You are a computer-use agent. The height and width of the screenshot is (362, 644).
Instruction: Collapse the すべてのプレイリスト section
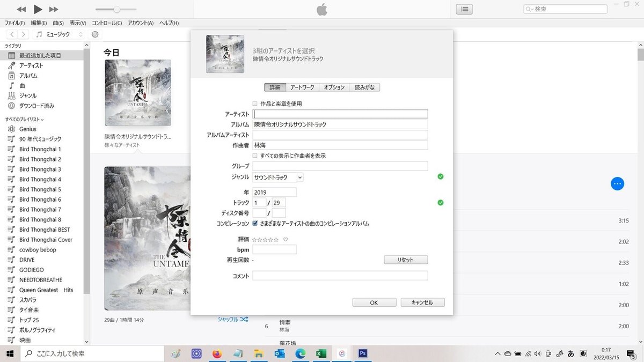(25, 119)
